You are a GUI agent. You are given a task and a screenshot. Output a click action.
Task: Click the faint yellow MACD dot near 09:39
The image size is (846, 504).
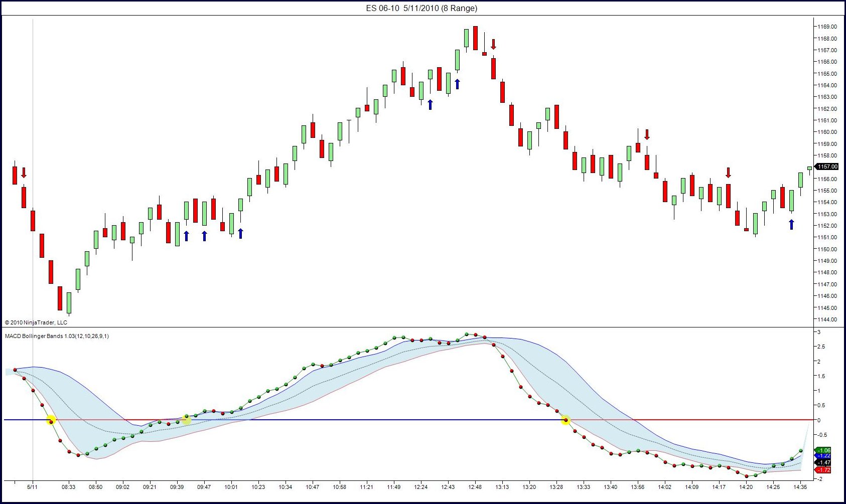(186, 419)
